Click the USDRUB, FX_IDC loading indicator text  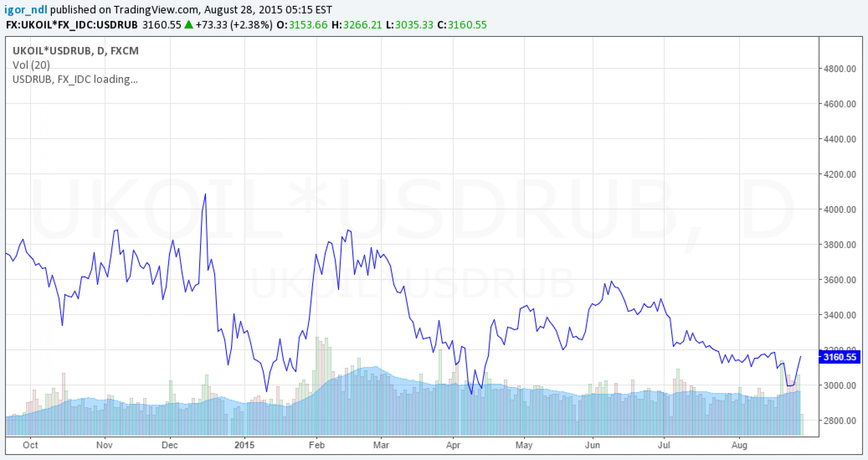click(x=75, y=79)
